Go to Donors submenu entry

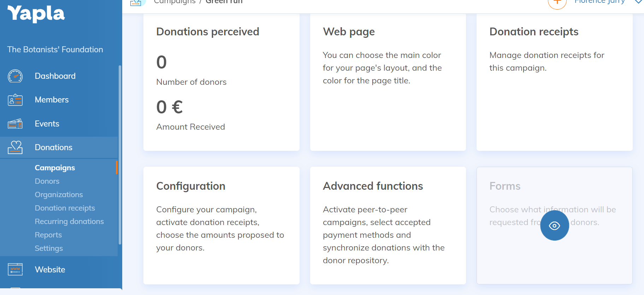pos(47,181)
